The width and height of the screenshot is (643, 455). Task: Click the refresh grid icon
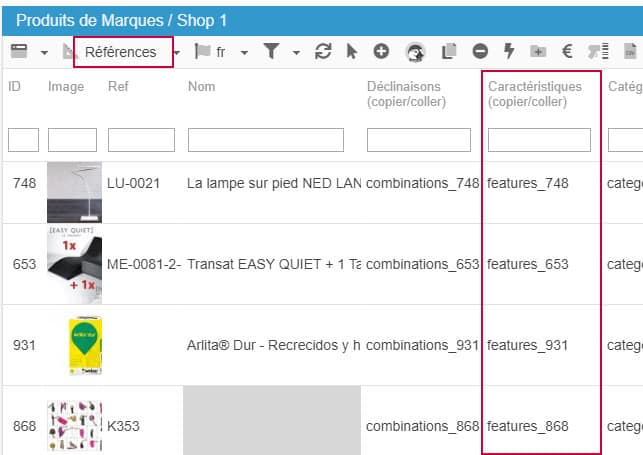pyautogui.click(x=323, y=52)
